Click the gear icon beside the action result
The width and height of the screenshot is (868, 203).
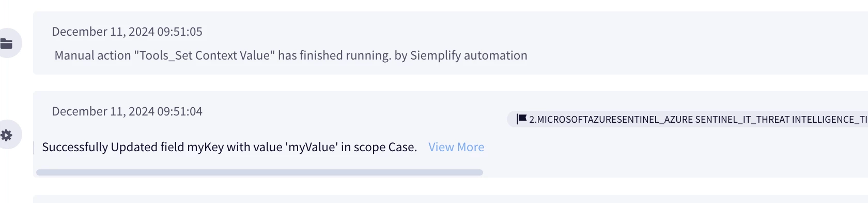pos(7,135)
